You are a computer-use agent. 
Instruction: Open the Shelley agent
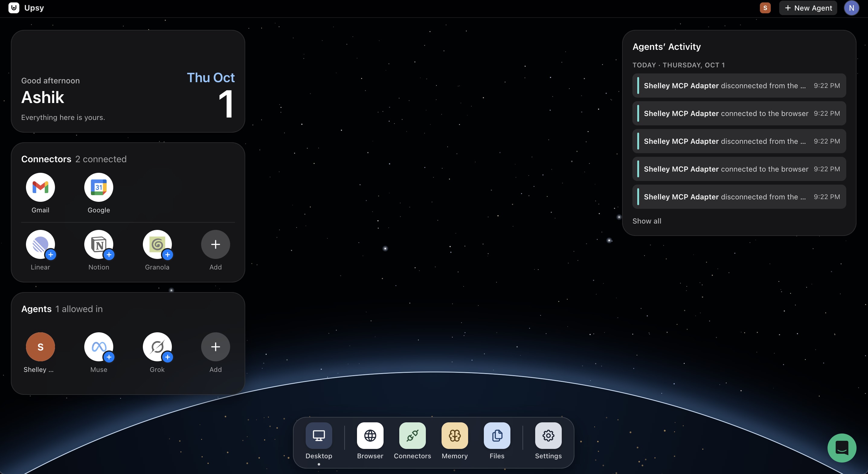[x=40, y=347]
